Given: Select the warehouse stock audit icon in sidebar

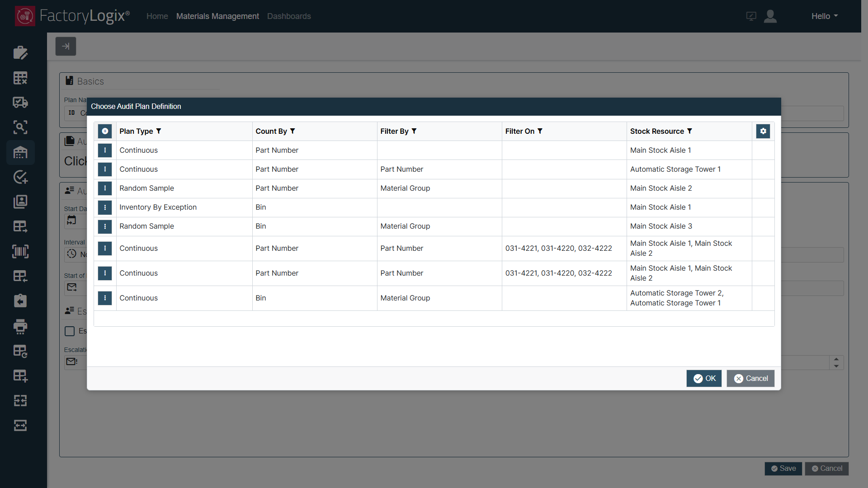Looking at the screenshot, I should [20, 153].
